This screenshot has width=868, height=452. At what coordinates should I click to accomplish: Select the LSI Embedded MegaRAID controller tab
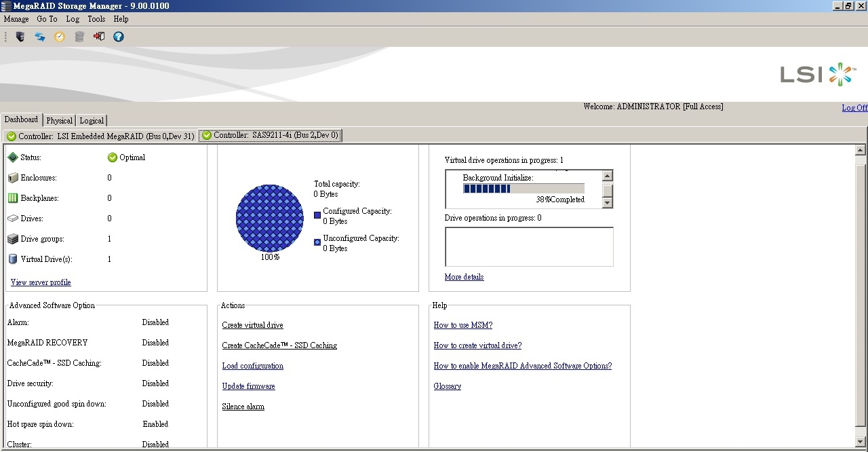100,136
